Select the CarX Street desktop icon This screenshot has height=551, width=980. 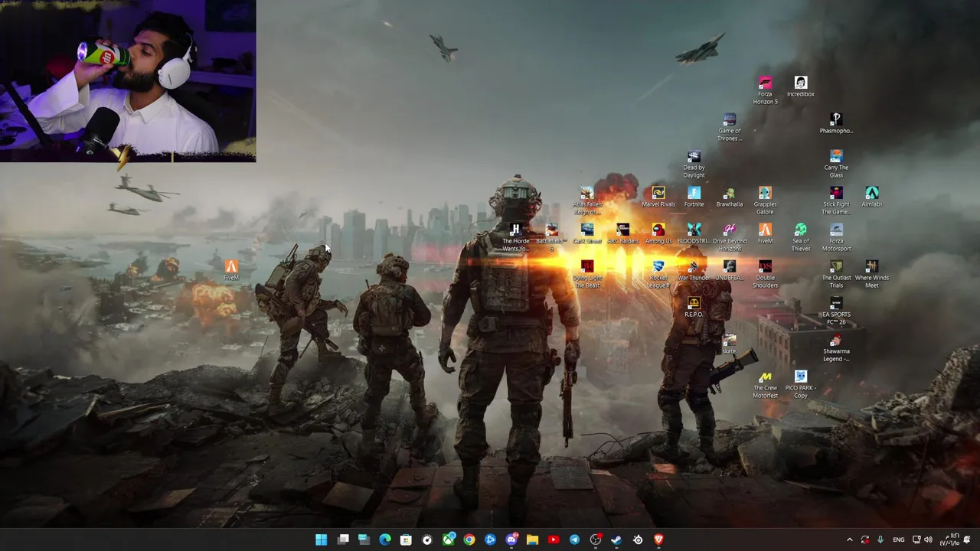click(x=587, y=233)
